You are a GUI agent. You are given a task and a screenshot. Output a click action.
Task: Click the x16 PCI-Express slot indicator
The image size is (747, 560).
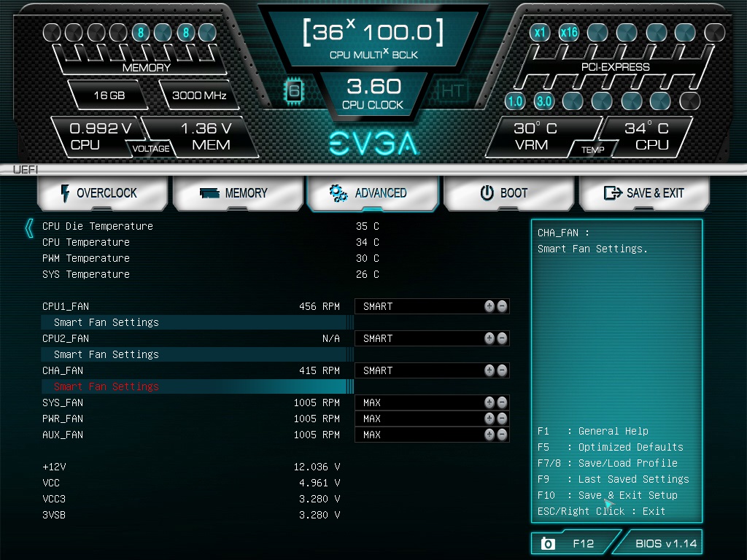pyautogui.click(x=569, y=32)
